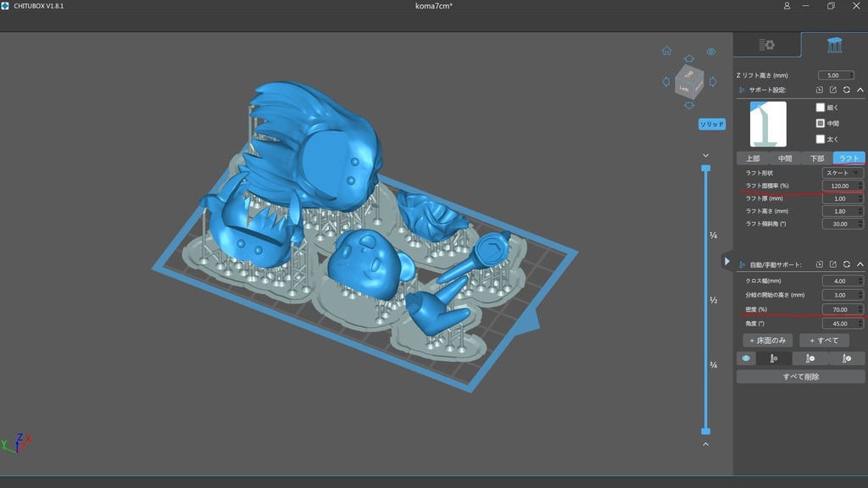Check the 太く (thick) support option
This screenshot has width=868, height=488.
[821, 139]
